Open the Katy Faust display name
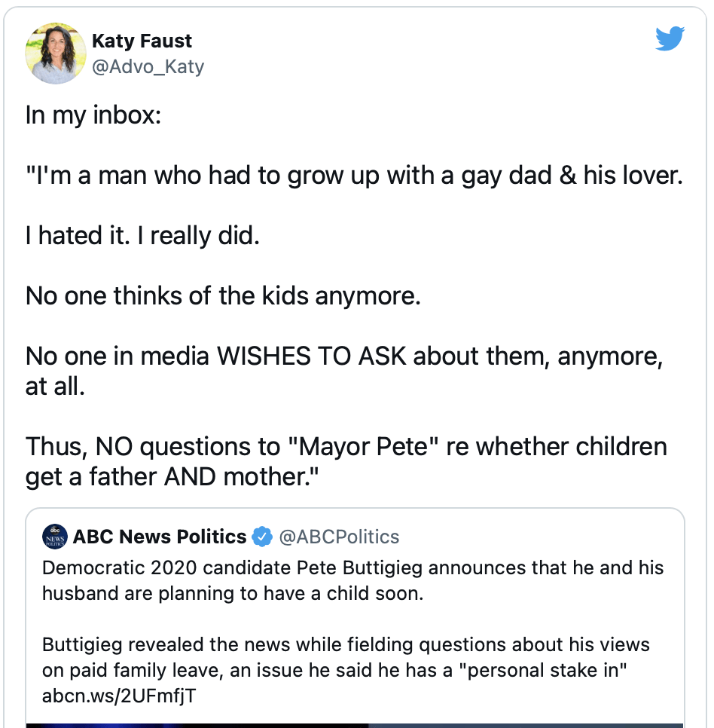Image resolution: width=714 pixels, height=728 pixels. (x=142, y=41)
